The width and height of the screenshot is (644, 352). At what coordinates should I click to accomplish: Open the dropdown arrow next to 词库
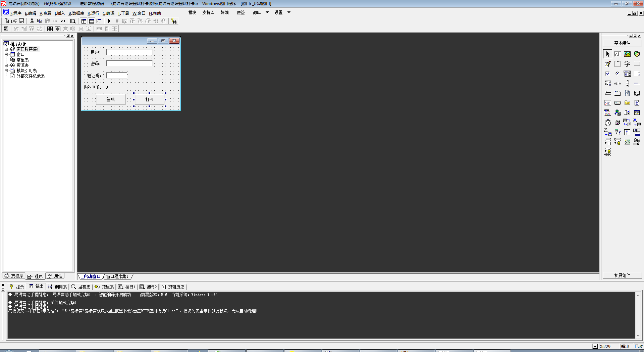pyautogui.click(x=267, y=12)
